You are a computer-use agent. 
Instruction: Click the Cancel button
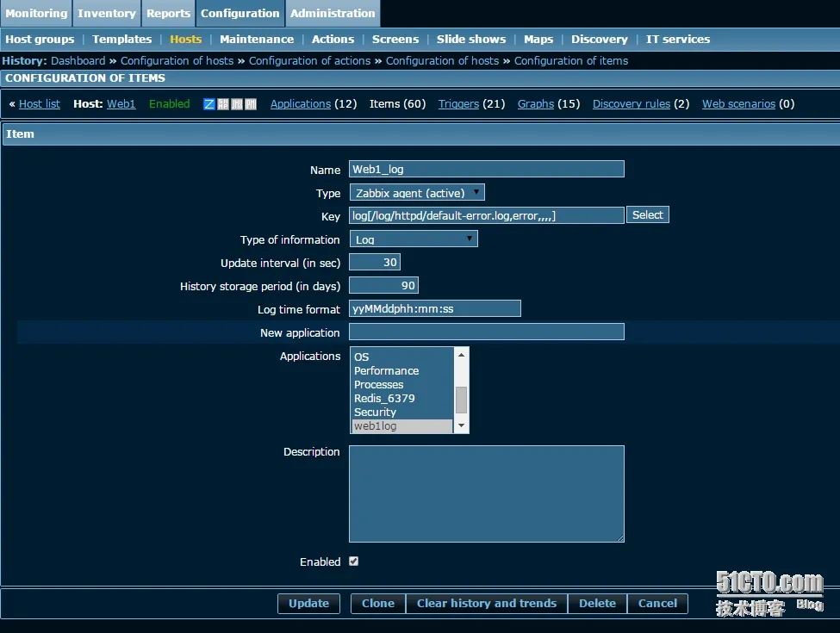[658, 604]
